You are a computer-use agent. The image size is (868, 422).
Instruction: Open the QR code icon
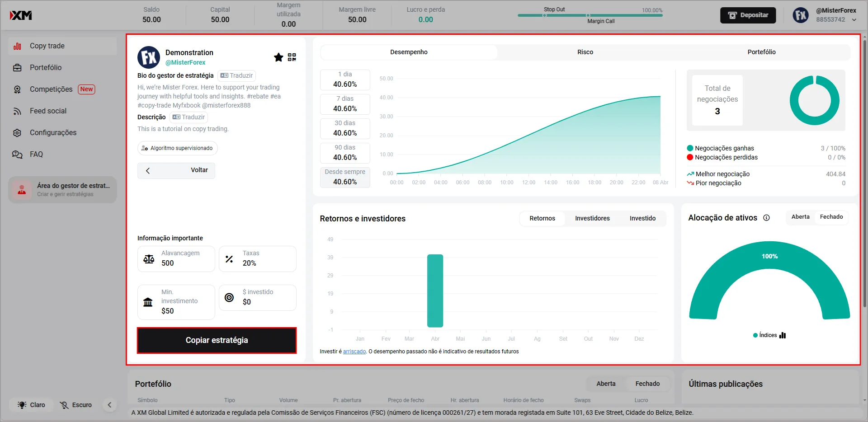point(292,57)
